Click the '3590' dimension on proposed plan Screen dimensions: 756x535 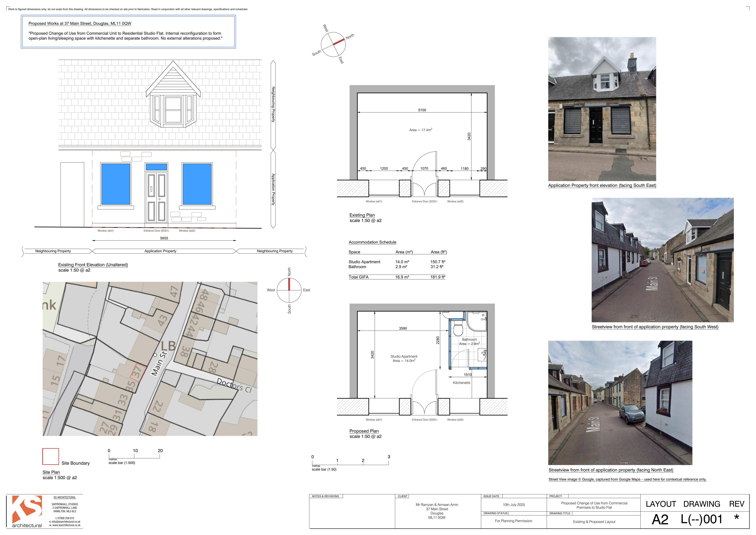403,329
